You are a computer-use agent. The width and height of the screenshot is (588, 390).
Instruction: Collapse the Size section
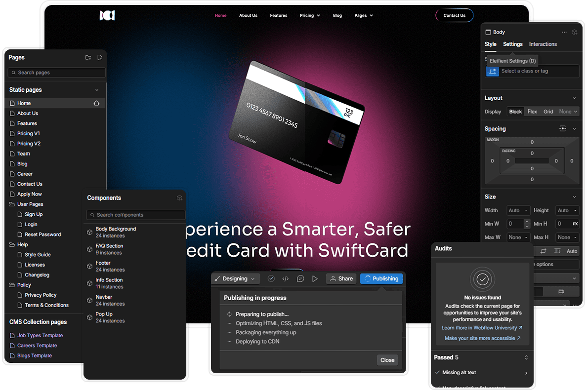574,197
